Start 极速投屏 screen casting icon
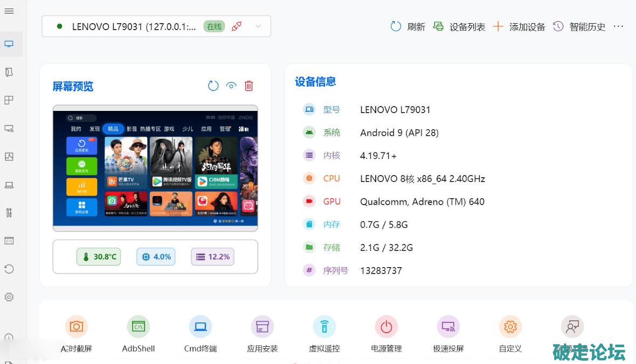The image size is (636, 364). (x=448, y=327)
